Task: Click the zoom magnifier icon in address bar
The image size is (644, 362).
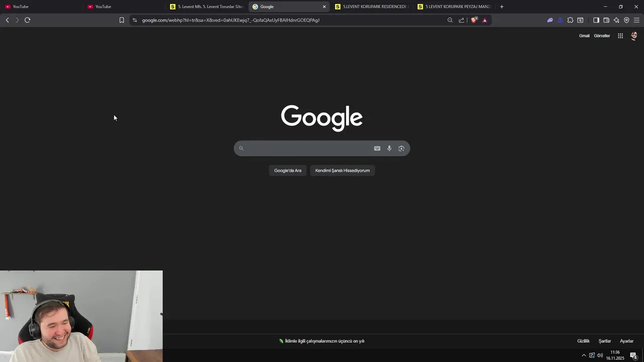Action: coord(450,20)
